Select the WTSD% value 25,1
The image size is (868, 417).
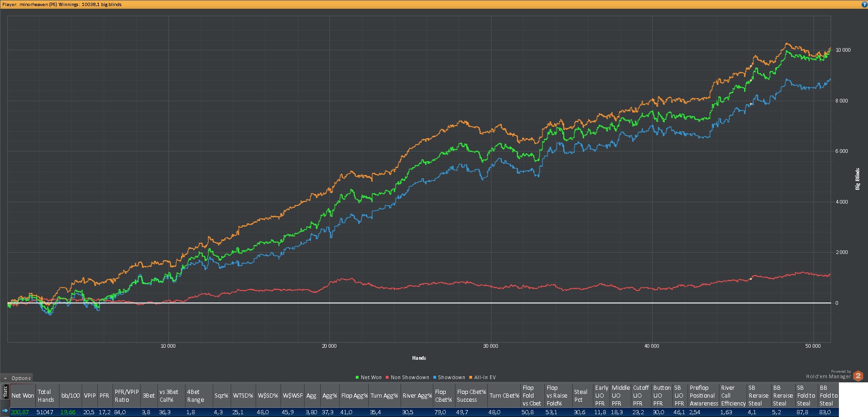pos(238,412)
